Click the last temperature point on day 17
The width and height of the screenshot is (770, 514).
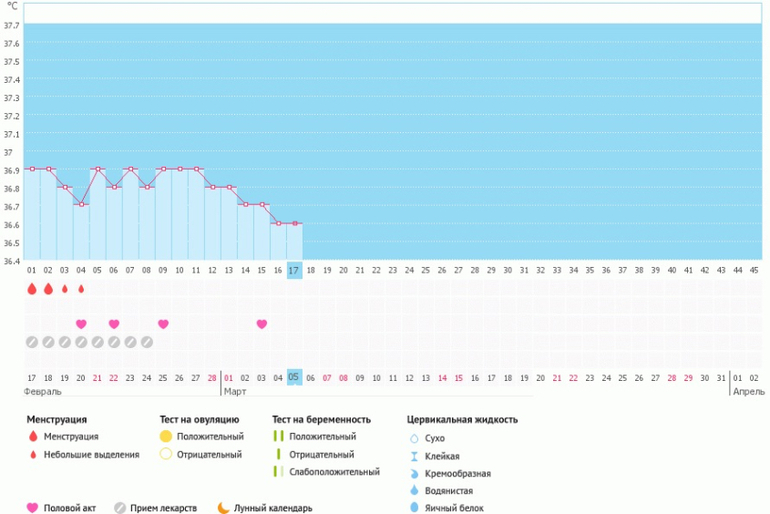click(294, 223)
